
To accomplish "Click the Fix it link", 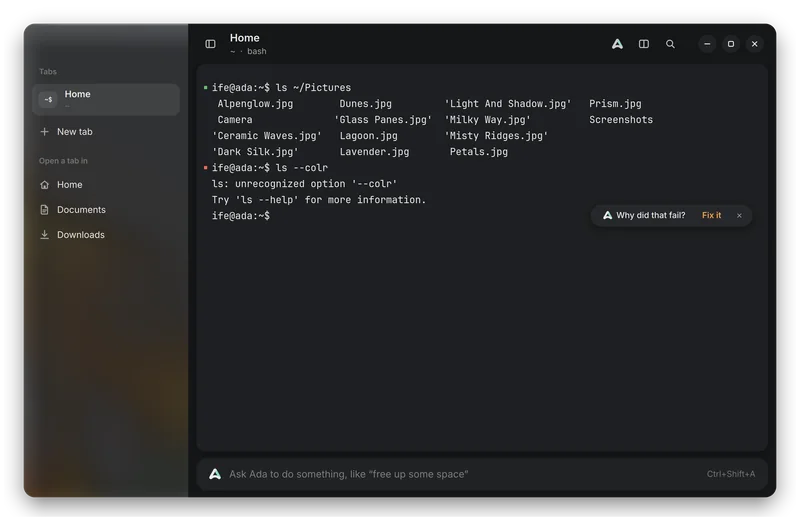I will tap(711, 215).
